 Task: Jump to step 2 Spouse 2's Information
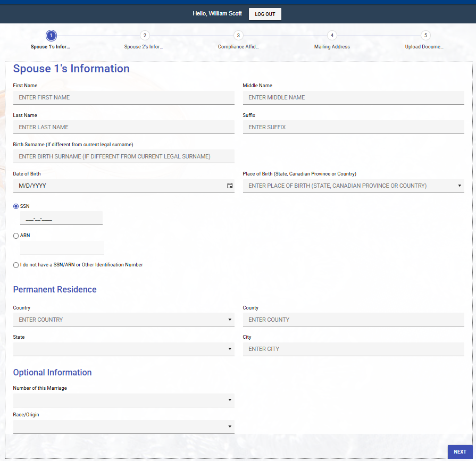click(144, 36)
